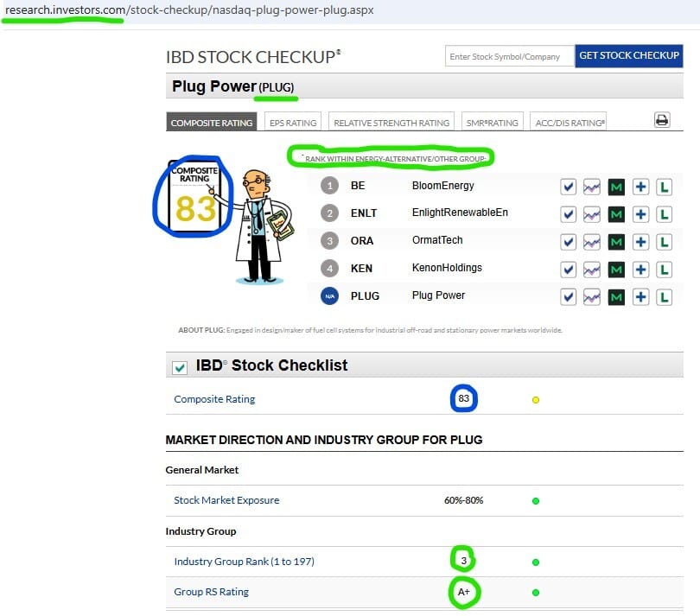Click the green M icon for ORA
Image resolution: width=700 pixels, height=616 pixels.
click(616, 243)
